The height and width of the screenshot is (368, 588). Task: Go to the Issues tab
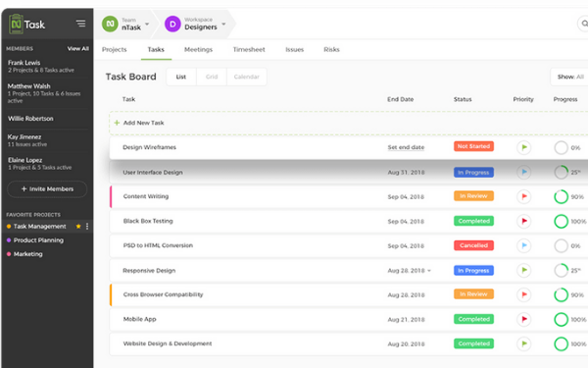(x=295, y=50)
